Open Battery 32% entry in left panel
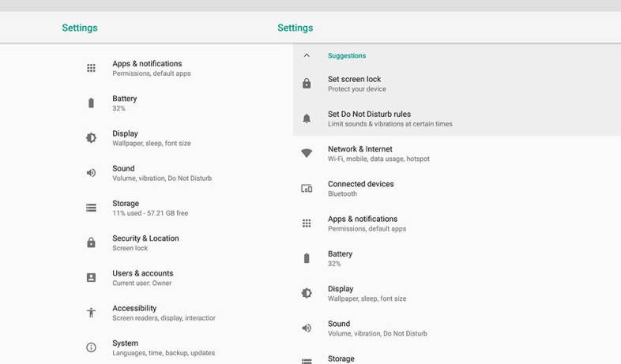621x364 pixels. click(x=124, y=103)
